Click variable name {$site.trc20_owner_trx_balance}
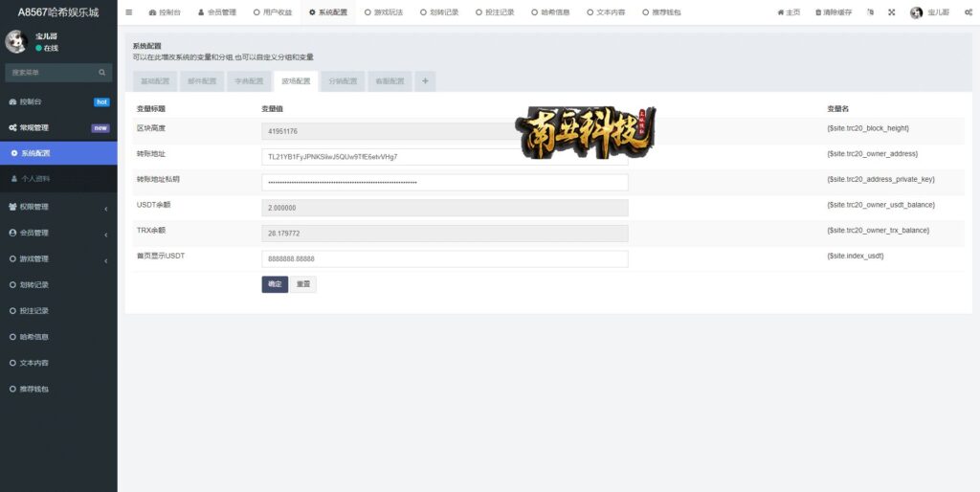Viewport: 980px width, 492px height. (879, 231)
